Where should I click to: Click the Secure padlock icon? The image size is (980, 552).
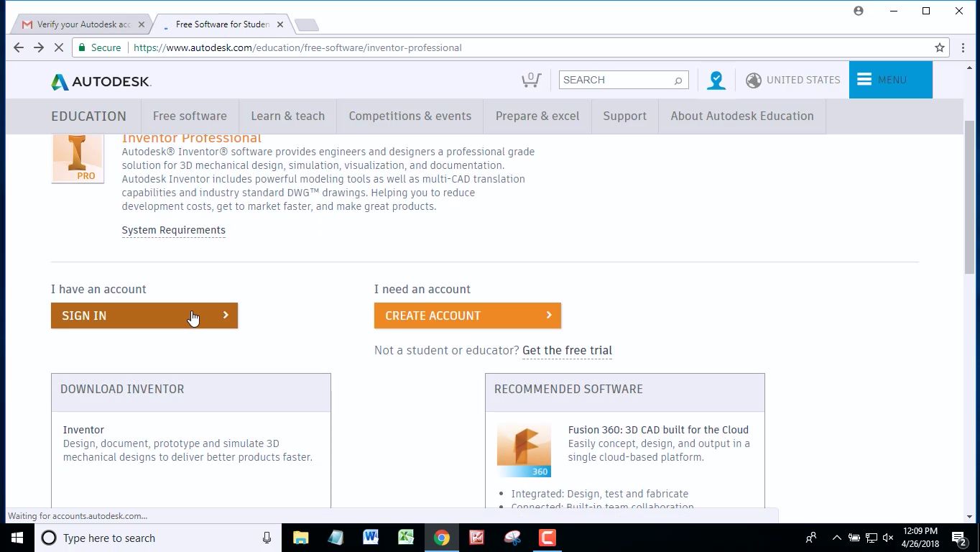(x=84, y=47)
